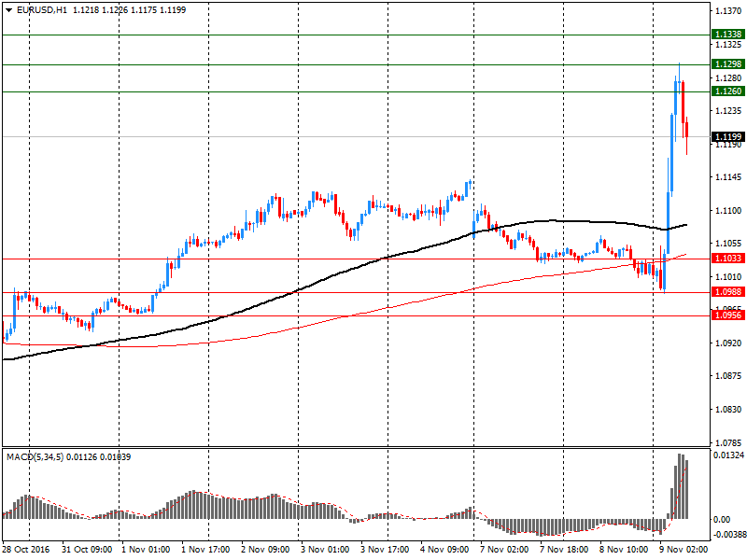747x560 pixels.
Task: Click the 31 Oct 09:00 time label
Action: click(x=87, y=550)
